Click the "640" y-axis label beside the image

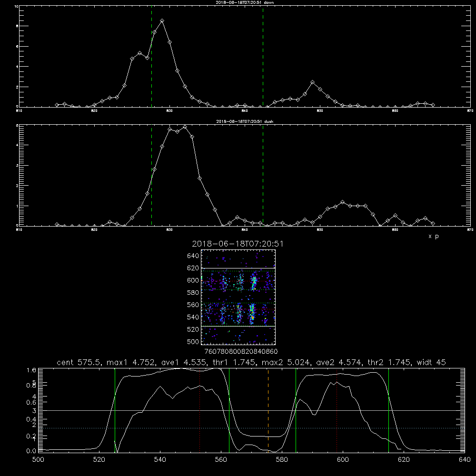[193, 256]
